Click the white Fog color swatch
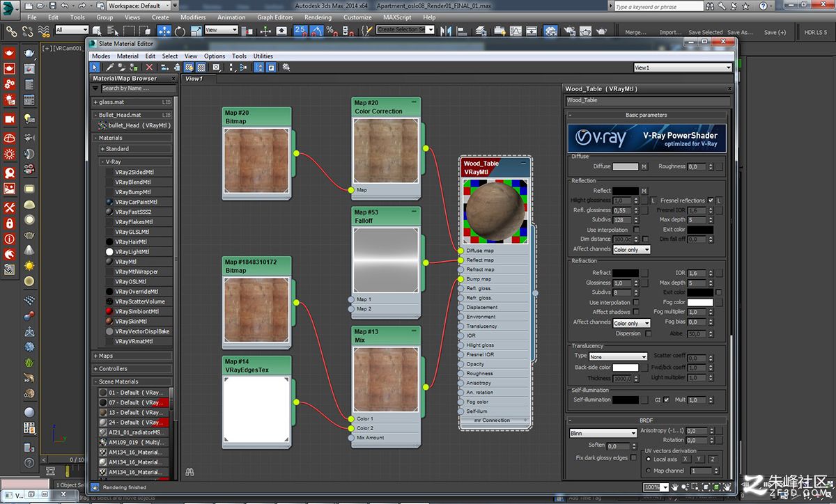Image resolution: width=836 pixels, height=504 pixels. coord(700,303)
